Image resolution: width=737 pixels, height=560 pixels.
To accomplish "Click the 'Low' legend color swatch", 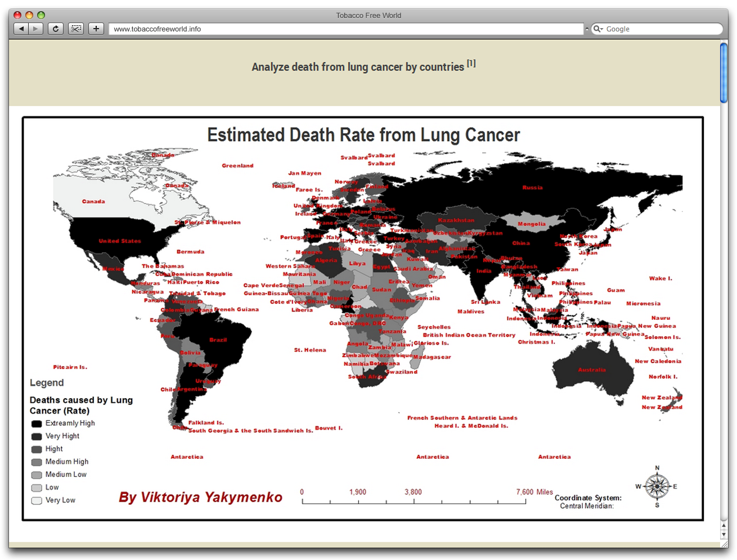I will (x=37, y=488).
